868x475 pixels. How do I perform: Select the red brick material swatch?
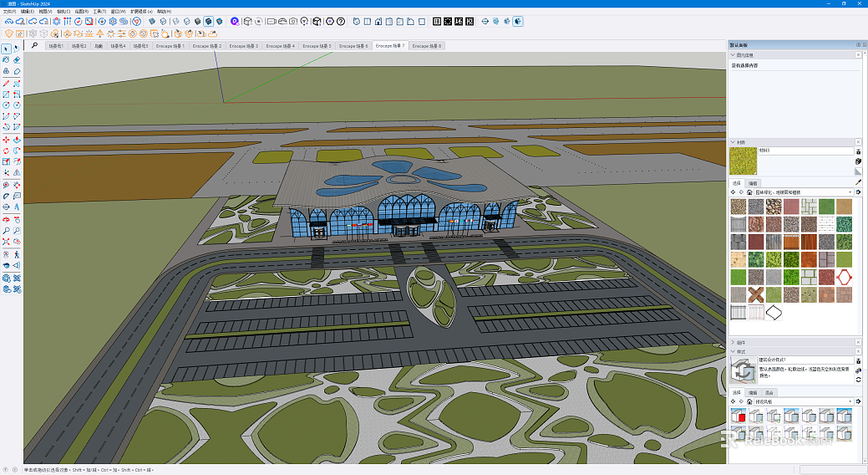click(755, 242)
